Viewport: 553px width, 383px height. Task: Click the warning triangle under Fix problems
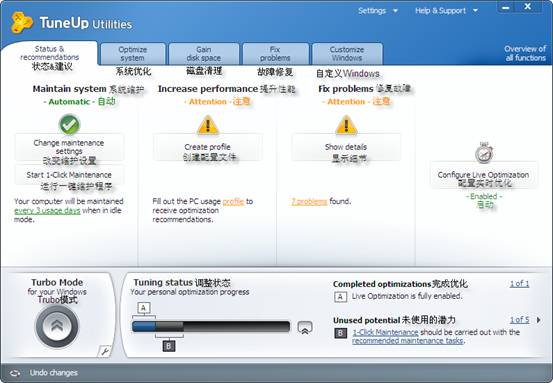(346, 125)
